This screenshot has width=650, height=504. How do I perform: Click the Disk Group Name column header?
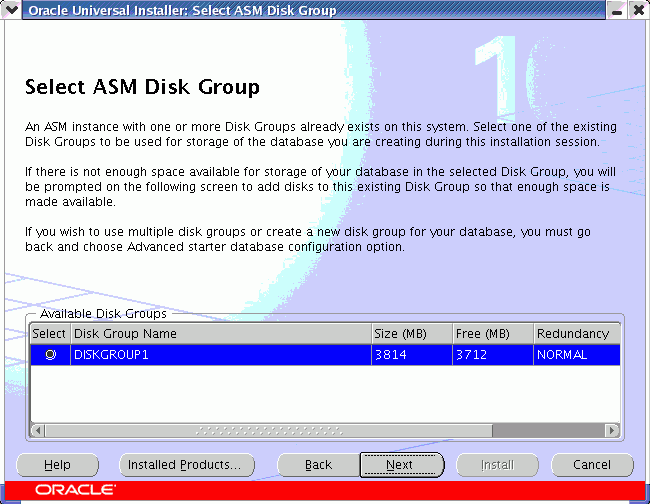220,334
